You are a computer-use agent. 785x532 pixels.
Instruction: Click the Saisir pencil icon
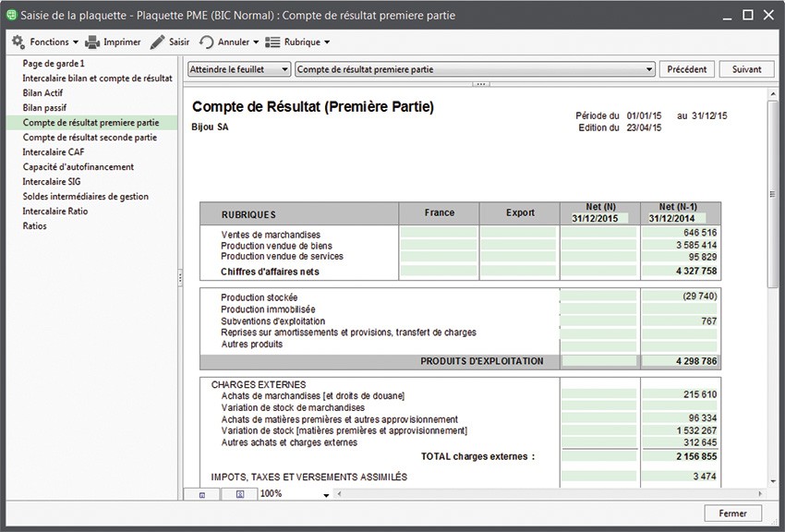(x=158, y=42)
